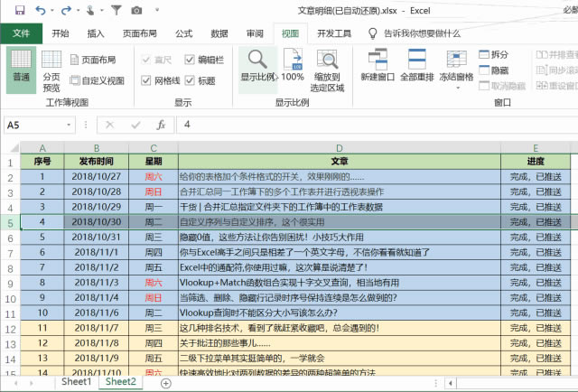The height and width of the screenshot is (392, 578).
Task: Click the insert function fx icon
Action: coord(161,125)
